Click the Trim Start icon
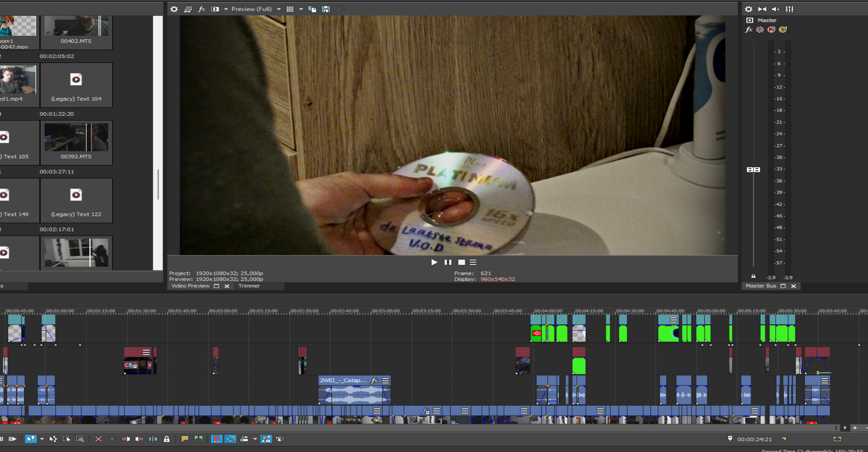868x452 pixels. point(126,439)
